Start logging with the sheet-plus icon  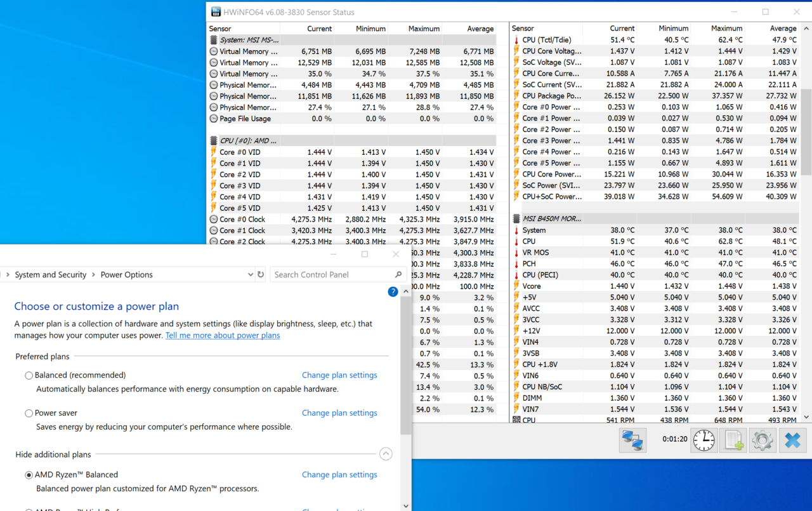734,440
